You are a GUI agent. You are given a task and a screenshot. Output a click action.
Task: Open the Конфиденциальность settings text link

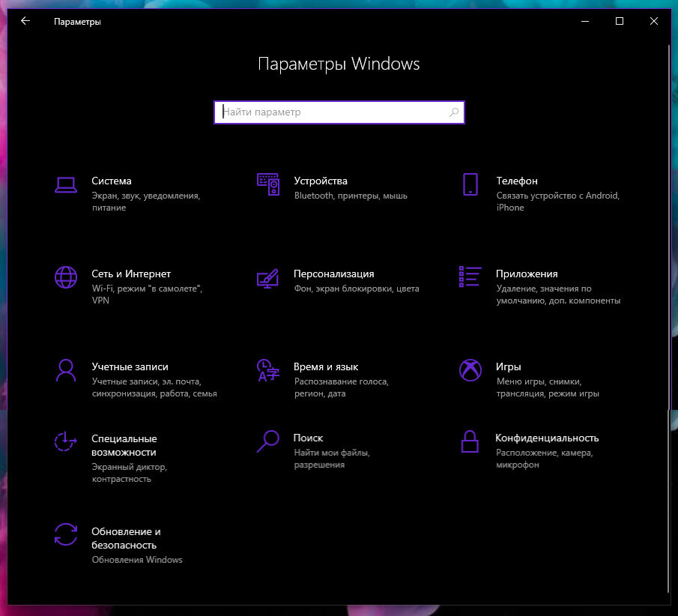(x=547, y=438)
